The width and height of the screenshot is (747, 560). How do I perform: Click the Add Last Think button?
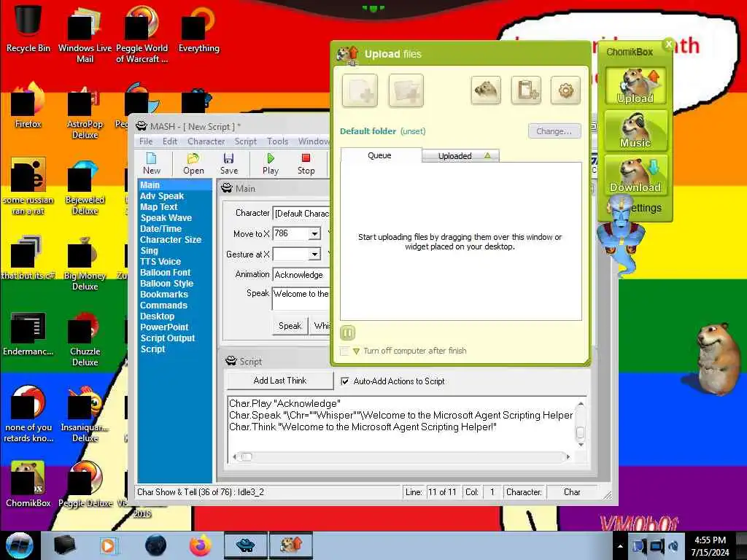(x=279, y=381)
